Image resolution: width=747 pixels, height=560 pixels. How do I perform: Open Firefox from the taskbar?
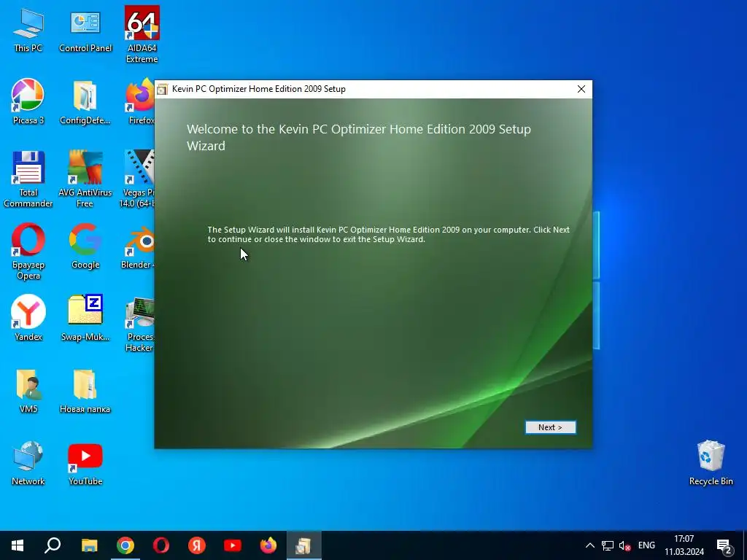[x=268, y=545]
